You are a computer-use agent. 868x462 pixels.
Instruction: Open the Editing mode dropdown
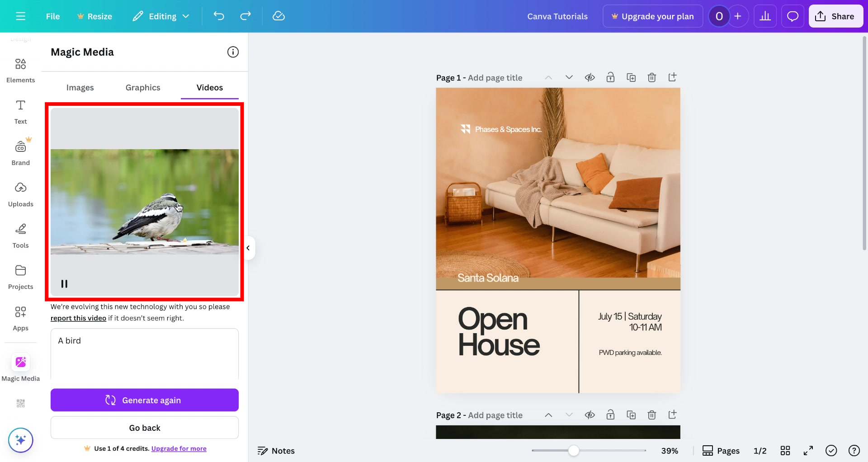tap(161, 16)
